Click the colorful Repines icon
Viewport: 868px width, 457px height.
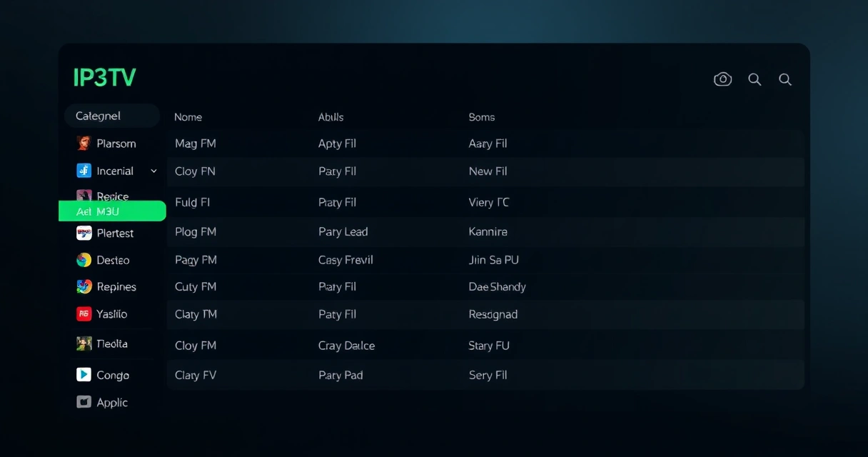click(84, 286)
